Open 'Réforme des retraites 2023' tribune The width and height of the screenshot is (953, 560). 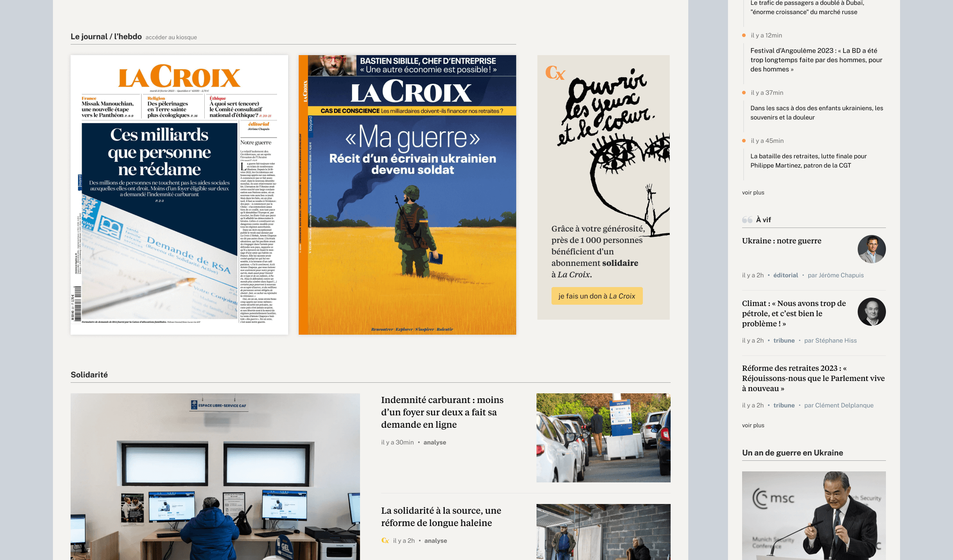814,378
